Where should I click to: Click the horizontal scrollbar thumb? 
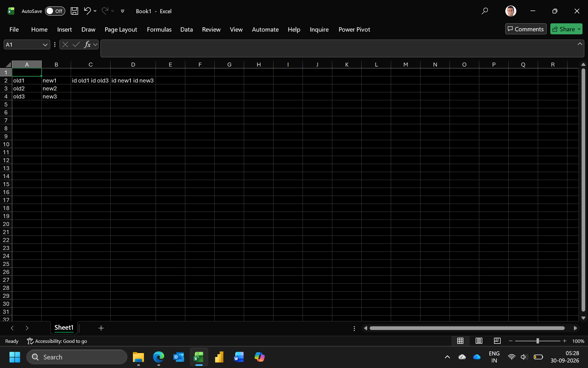tap(467, 328)
